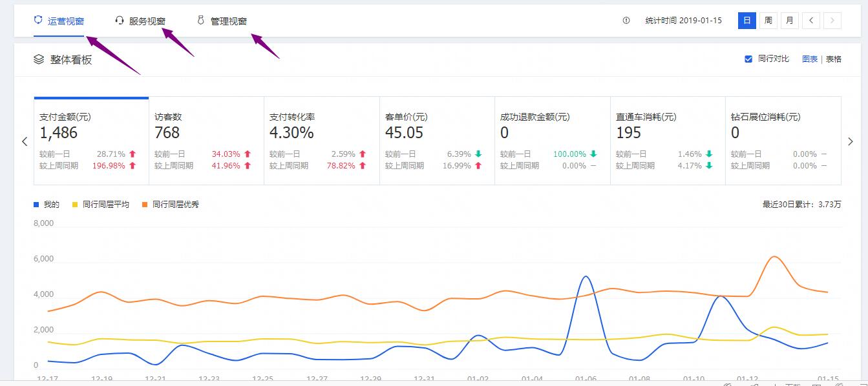Switch to 表格 view

pyautogui.click(x=834, y=59)
